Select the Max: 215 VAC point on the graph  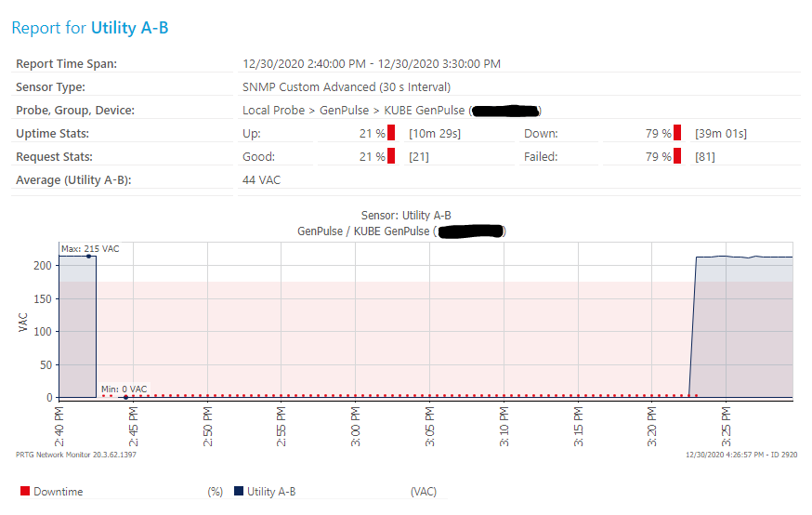click(89, 256)
